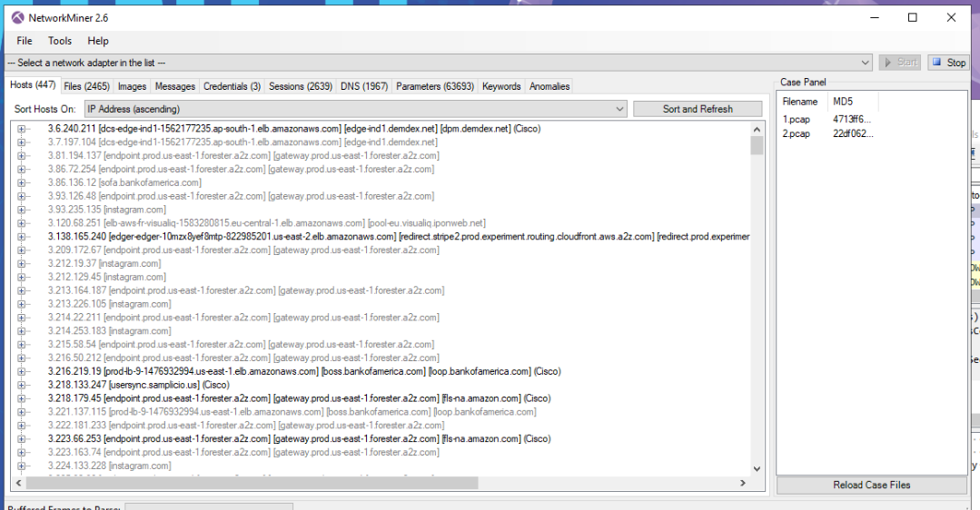Click the horizontal scrollbar right arrow
Viewport: 980px width, 510px height.
744,484
